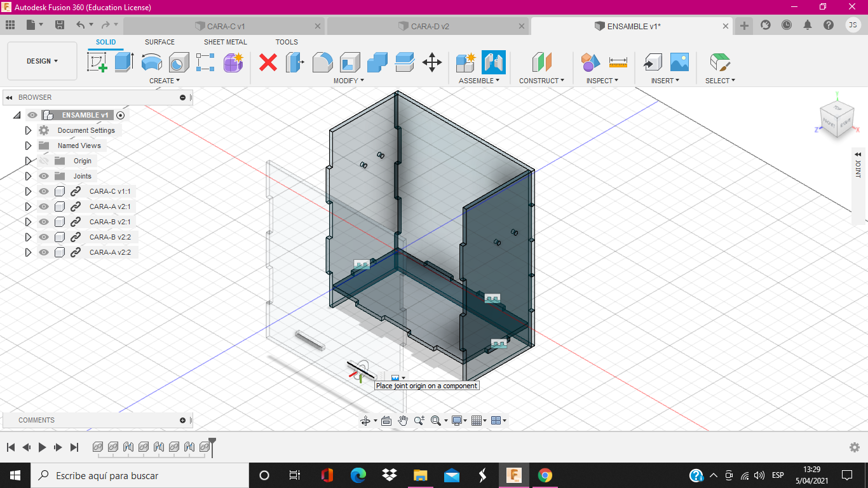Toggle visibility of Origin folder
The height and width of the screenshot is (488, 868).
pyautogui.click(x=44, y=161)
